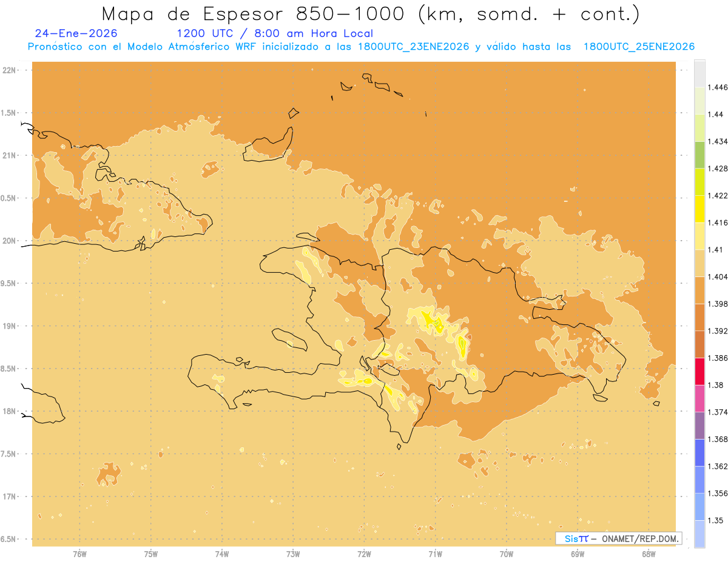Click the '21N' latitude label

pos(8,156)
